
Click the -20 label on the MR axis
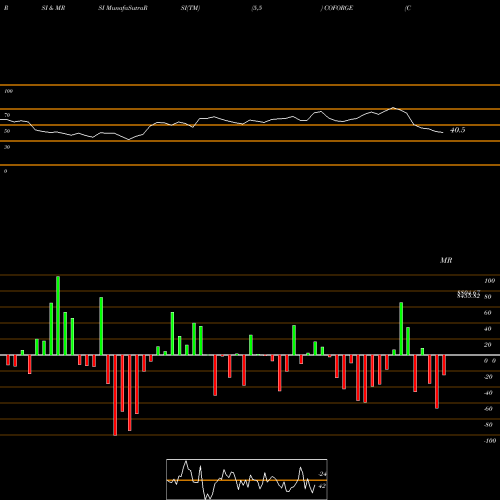pyautogui.click(x=488, y=377)
